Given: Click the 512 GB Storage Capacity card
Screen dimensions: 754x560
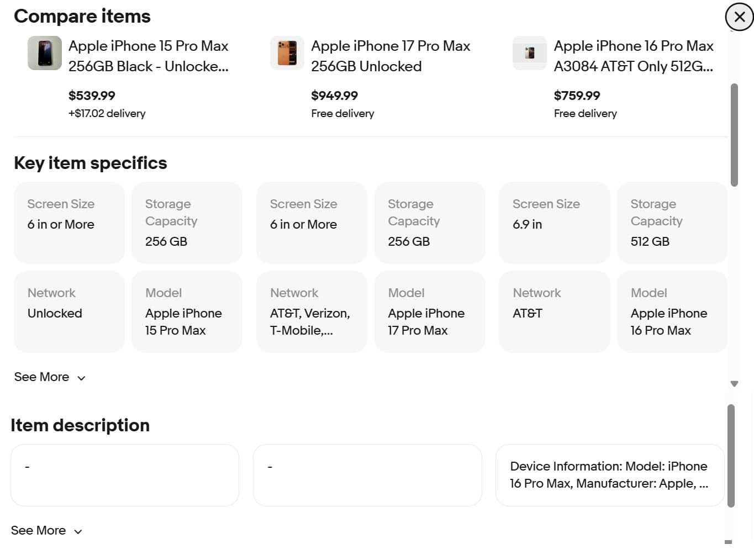Looking at the screenshot, I should 672,223.
